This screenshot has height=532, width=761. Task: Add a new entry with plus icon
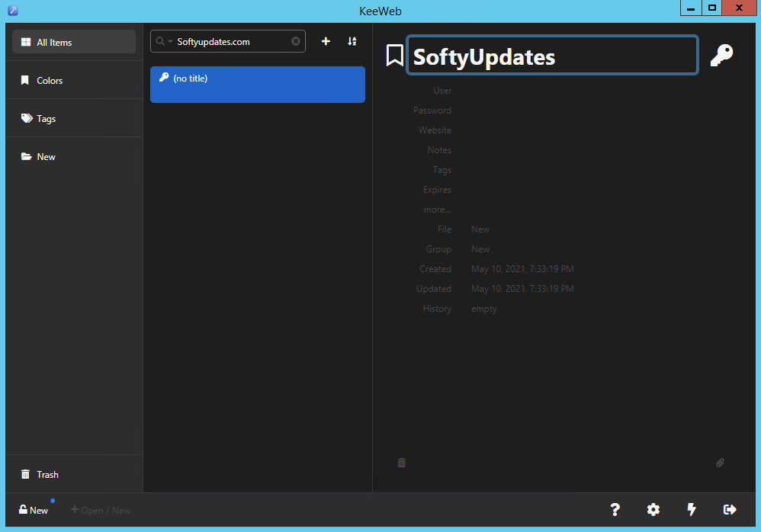click(326, 41)
